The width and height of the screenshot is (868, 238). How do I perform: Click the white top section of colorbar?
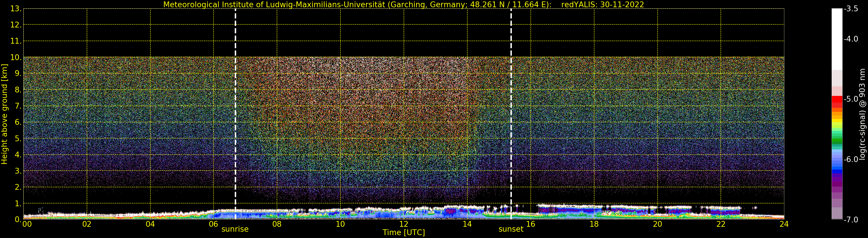pos(837,39)
